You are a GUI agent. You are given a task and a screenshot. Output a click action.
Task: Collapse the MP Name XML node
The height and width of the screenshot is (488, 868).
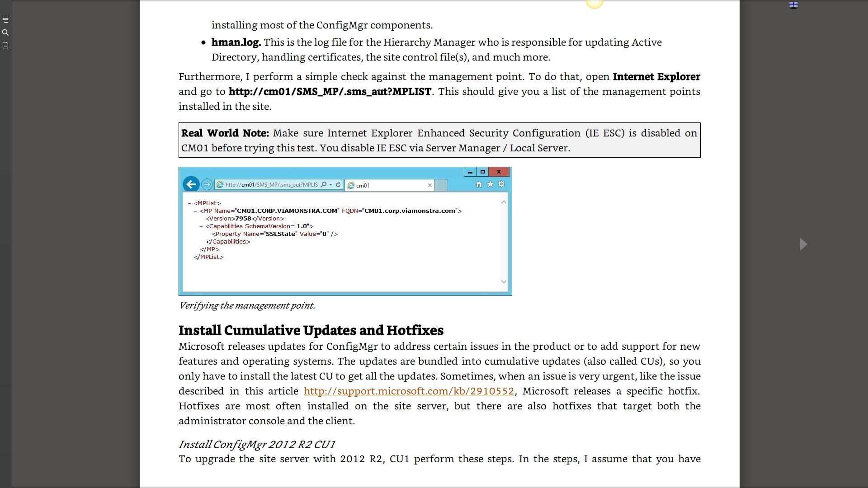(x=195, y=211)
